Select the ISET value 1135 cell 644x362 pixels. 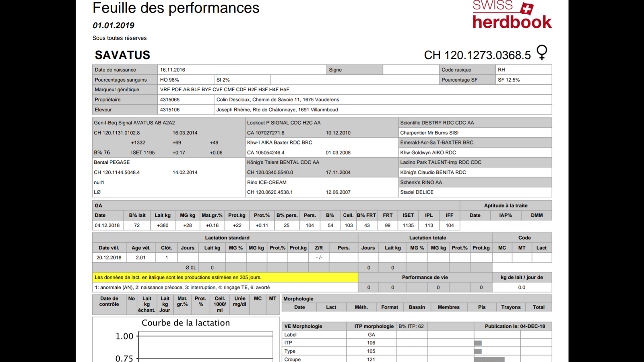click(x=408, y=226)
